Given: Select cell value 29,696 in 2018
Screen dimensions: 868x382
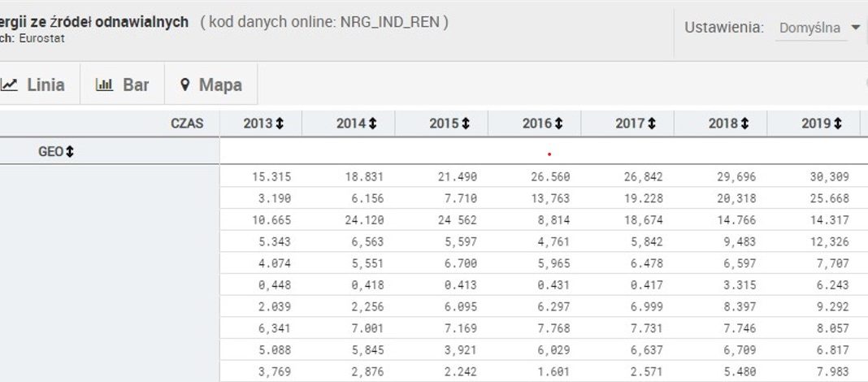Looking at the screenshot, I should click(x=736, y=176).
